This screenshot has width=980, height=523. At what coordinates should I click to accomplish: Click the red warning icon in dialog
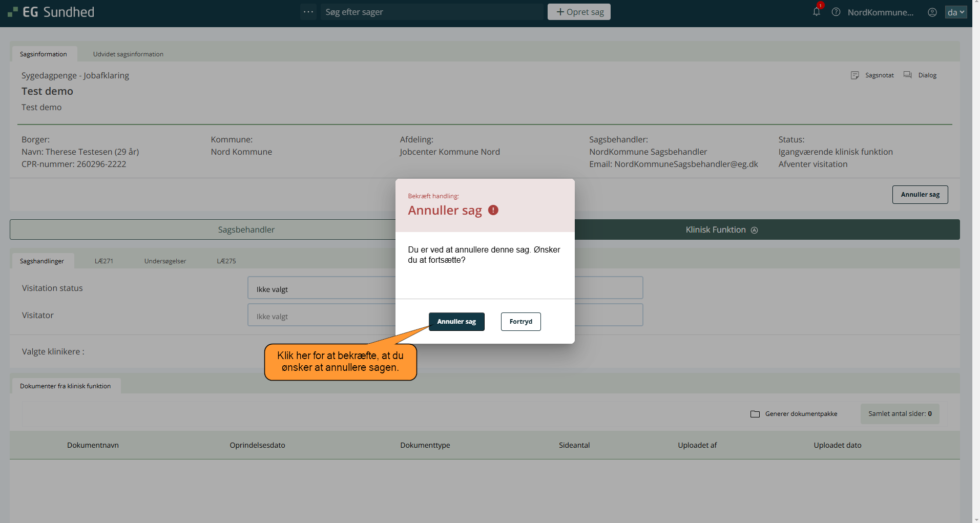[x=493, y=210]
